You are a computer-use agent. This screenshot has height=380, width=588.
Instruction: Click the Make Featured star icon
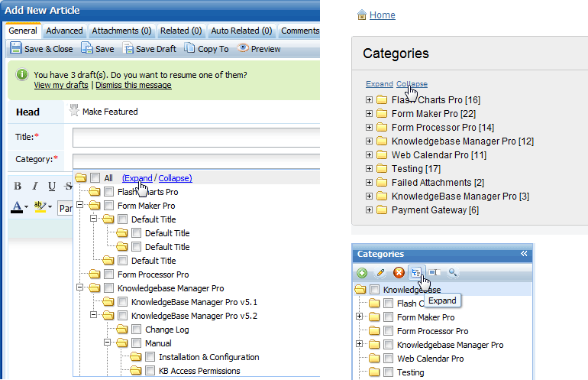pos(74,111)
